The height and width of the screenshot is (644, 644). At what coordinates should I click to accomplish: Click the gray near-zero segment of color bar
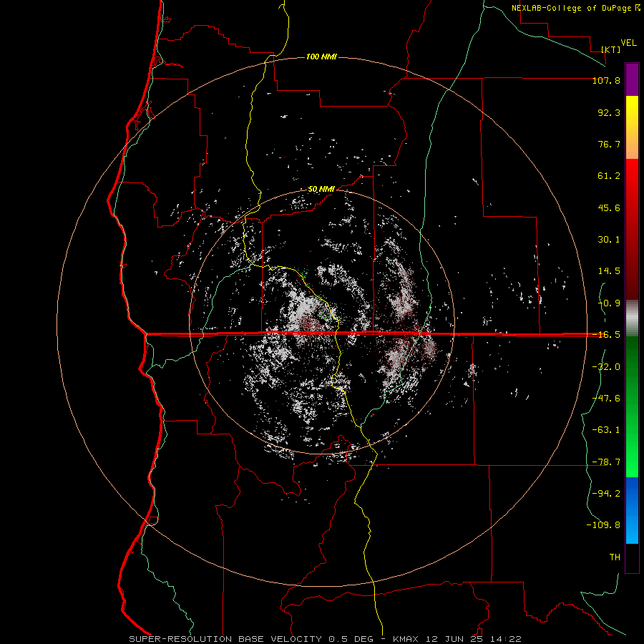(x=632, y=318)
